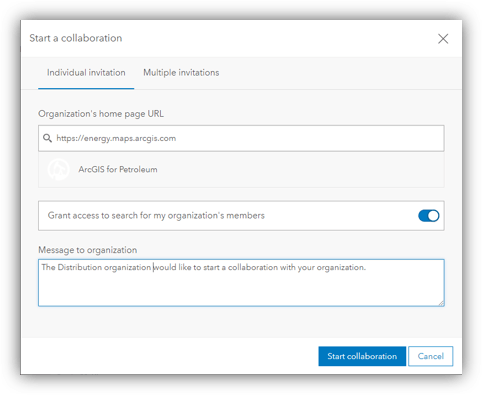Click the Start collaboration button
482x395 pixels.
pos(362,356)
